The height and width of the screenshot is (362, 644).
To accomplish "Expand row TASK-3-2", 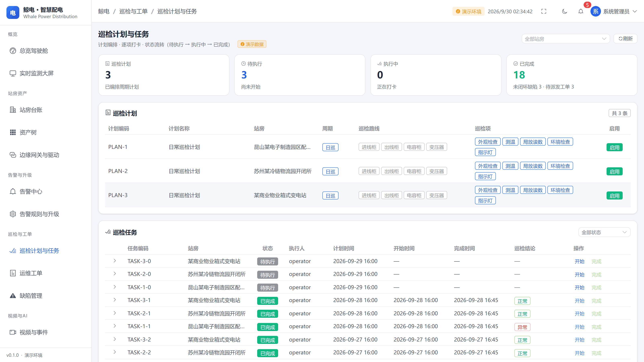I will point(115,339).
